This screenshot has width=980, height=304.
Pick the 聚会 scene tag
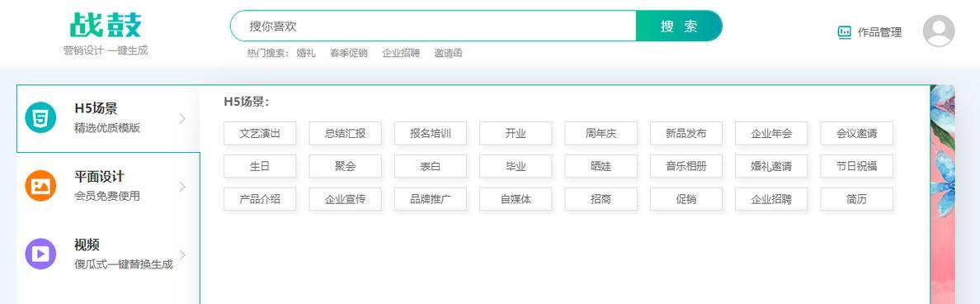coord(345,166)
